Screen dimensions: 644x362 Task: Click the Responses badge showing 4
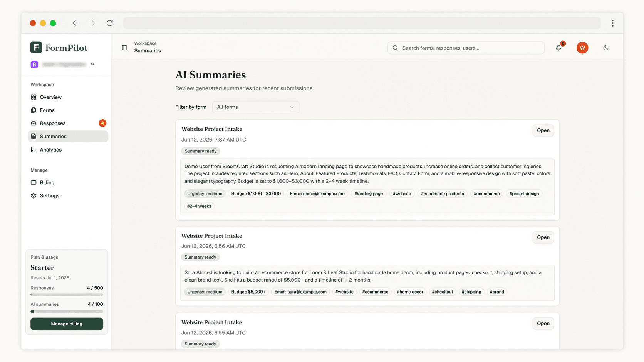(x=102, y=123)
